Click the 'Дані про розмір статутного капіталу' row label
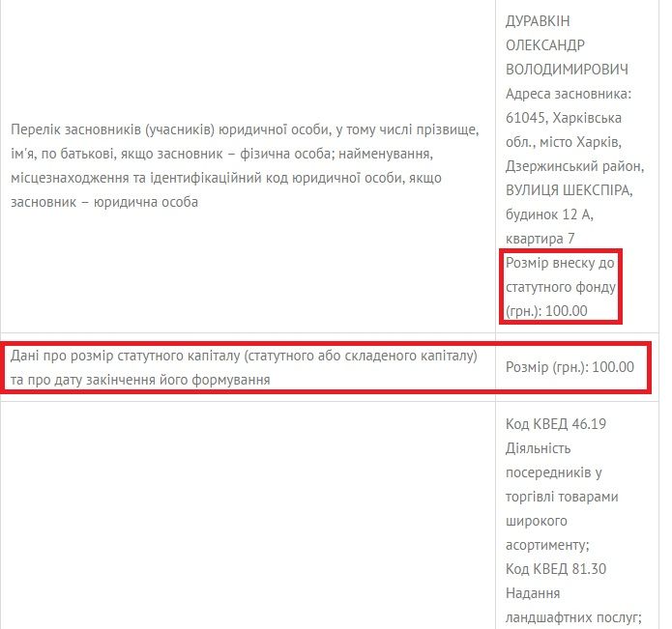The image size is (672, 629). 125,356
